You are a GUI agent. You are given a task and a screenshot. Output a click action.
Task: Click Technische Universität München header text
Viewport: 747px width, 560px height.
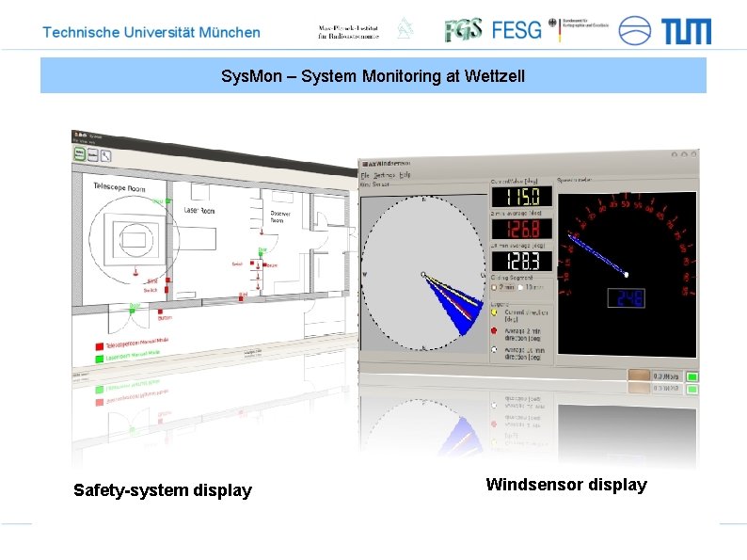[x=151, y=32]
